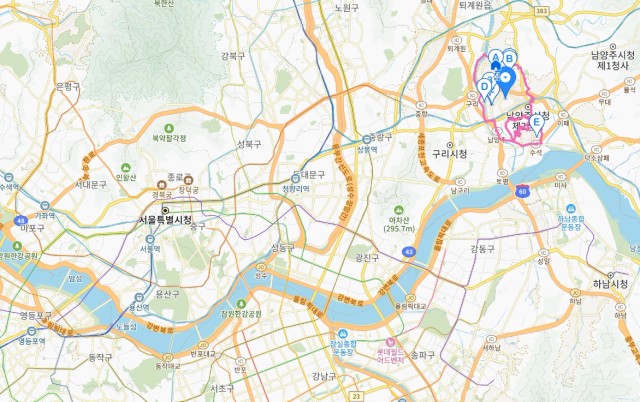The width and height of the screenshot is (640, 402).
Task: Select map marker A
Action: pos(496,57)
